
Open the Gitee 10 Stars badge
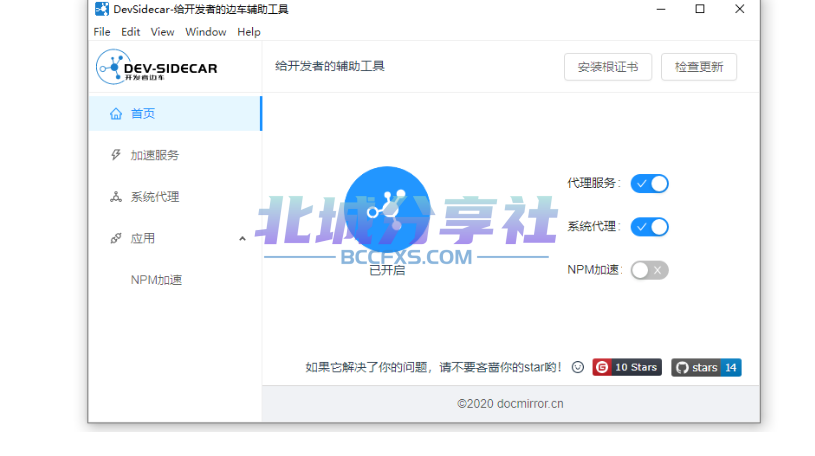[627, 367]
